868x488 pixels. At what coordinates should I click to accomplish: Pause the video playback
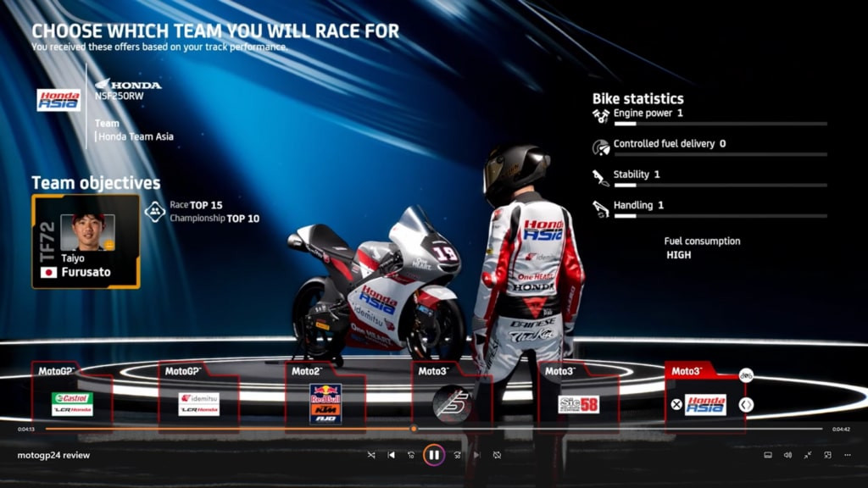coord(433,455)
